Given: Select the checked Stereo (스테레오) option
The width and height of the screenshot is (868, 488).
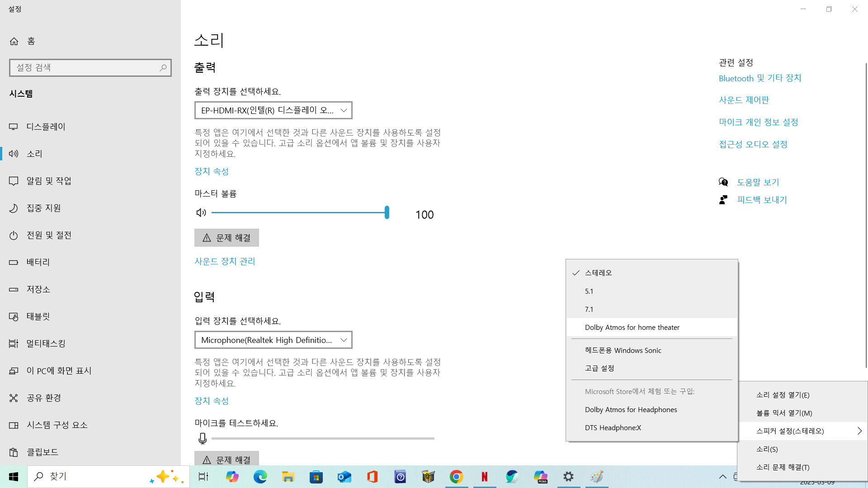Looking at the screenshot, I should (x=598, y=273).
